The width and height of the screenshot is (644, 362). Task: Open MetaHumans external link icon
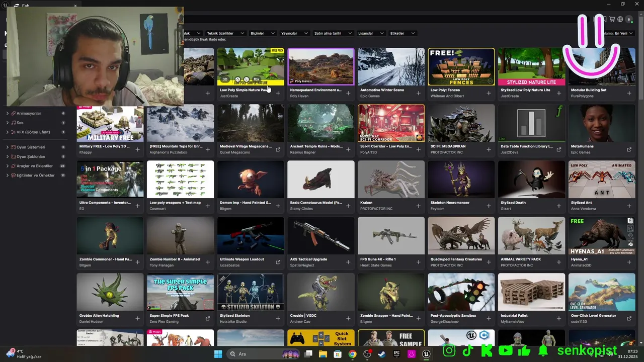point(629,149)
